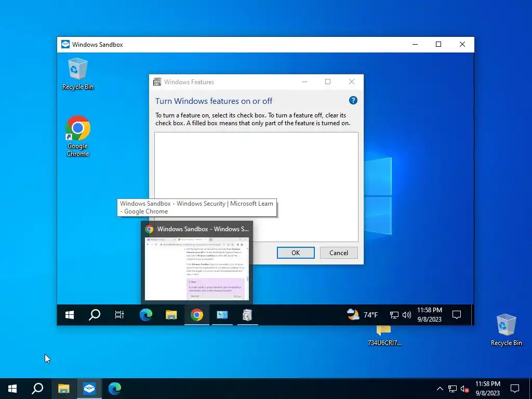Screen dimensions: 532x399
Task: Minimize the Windows Features dialog
Action: [304, 82]
